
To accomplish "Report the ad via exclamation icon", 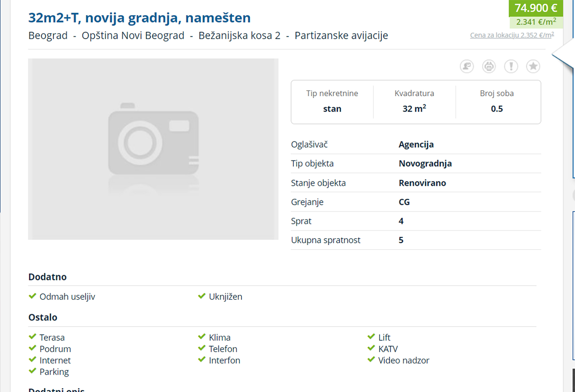I will click(511, 66).
